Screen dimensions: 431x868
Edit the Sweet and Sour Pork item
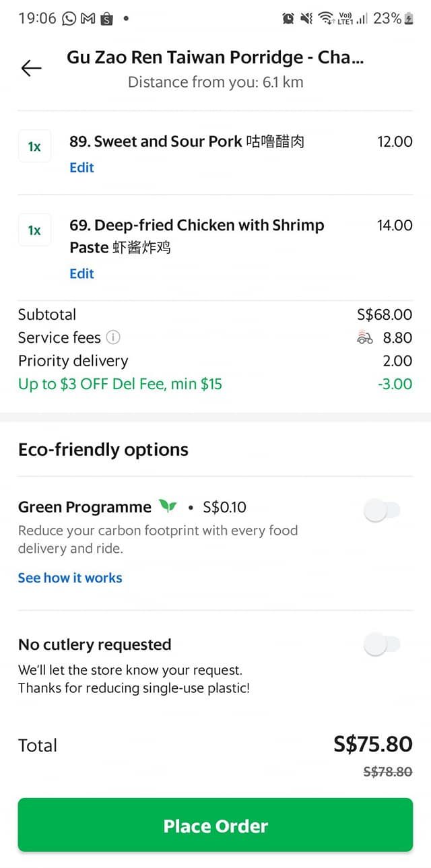coord(81,168)
